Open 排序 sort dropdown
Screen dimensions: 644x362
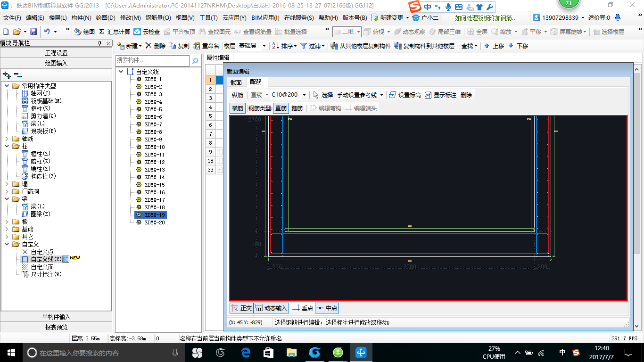tap(284, 46)
